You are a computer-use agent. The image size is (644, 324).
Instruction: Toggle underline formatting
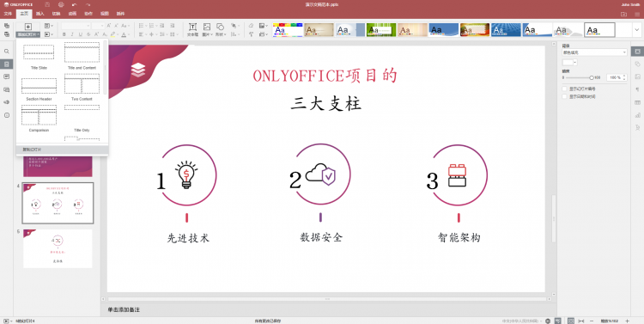(x=81, y=34)
